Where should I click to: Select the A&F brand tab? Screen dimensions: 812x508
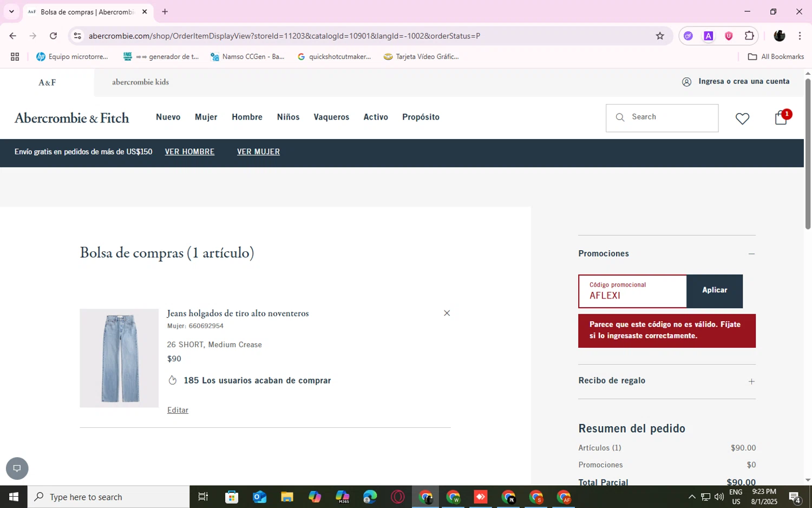(x=47, y=82)
